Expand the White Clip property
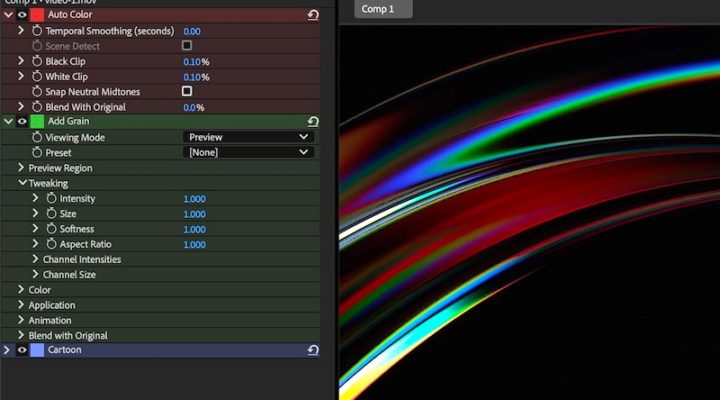This screenshot has height=400, width=720. 21,76
